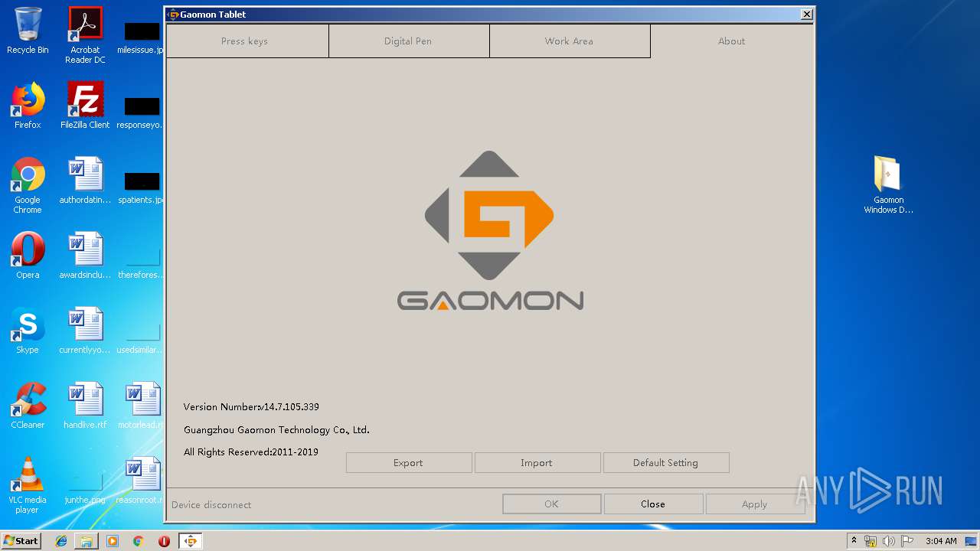Select motorlead.rtf document icon
This screenshot has height=551, width=980.
[x=142, y=406]
